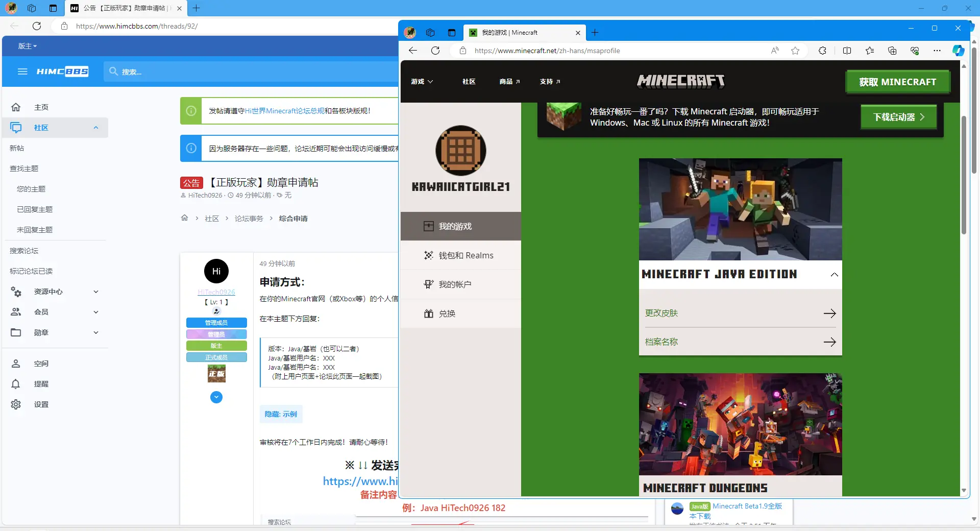This screenshot has width=980, height=531.
Task: Click the Edge settings ellipsis menu icon
Action: coord(937,51)
